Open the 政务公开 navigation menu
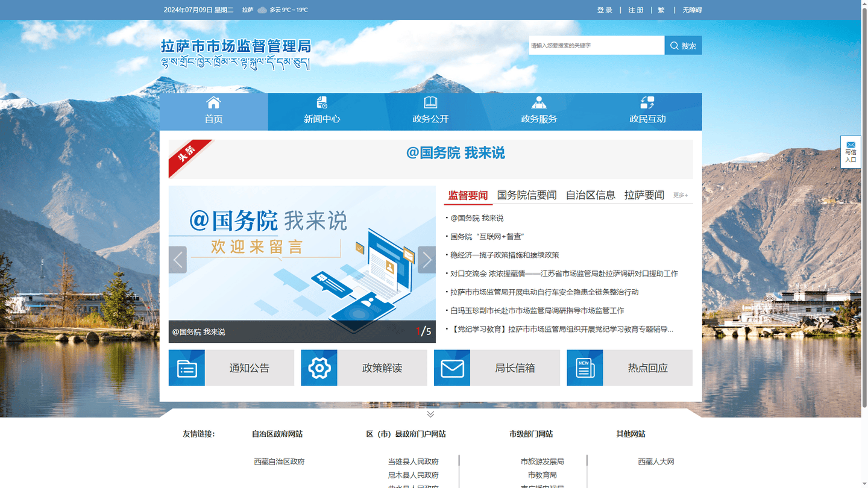The height and width of the screenshot is (488, 868). click(x=430, y=112)
